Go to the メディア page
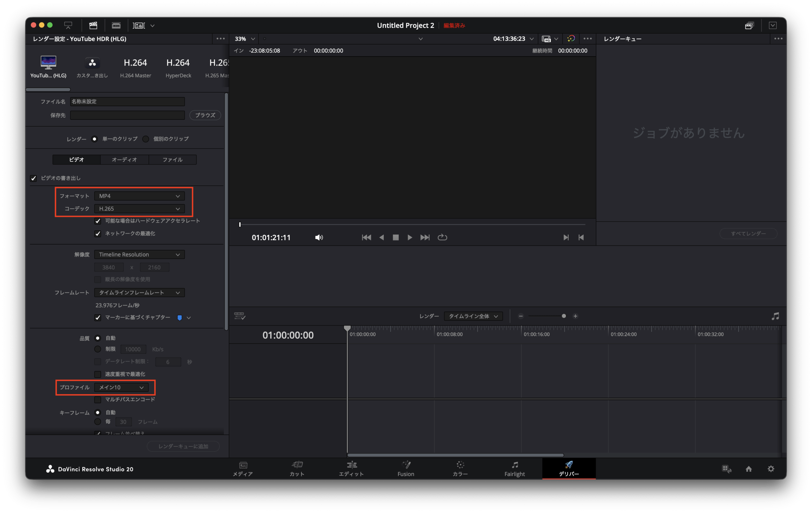812x513 pixels. (243, 469)
